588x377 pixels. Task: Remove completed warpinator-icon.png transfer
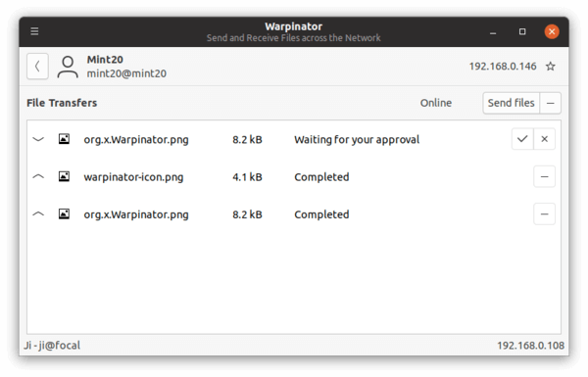545,176
